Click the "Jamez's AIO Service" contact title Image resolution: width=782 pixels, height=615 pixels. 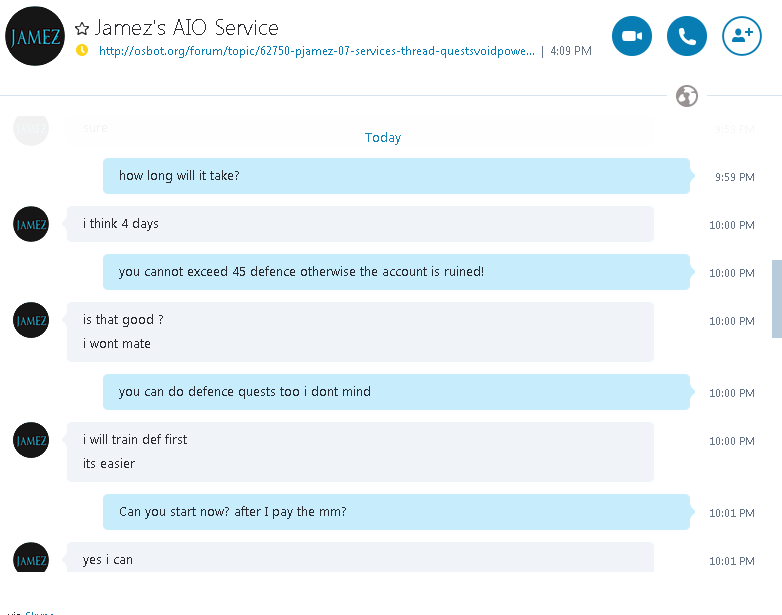pyautogui.click(x=187, y=28)
